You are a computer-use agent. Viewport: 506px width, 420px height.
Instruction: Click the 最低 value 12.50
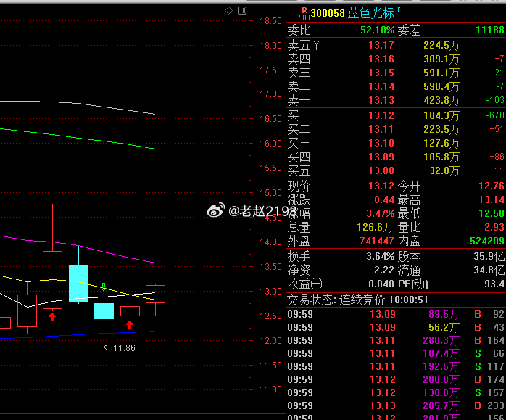(x=492, y=213)
